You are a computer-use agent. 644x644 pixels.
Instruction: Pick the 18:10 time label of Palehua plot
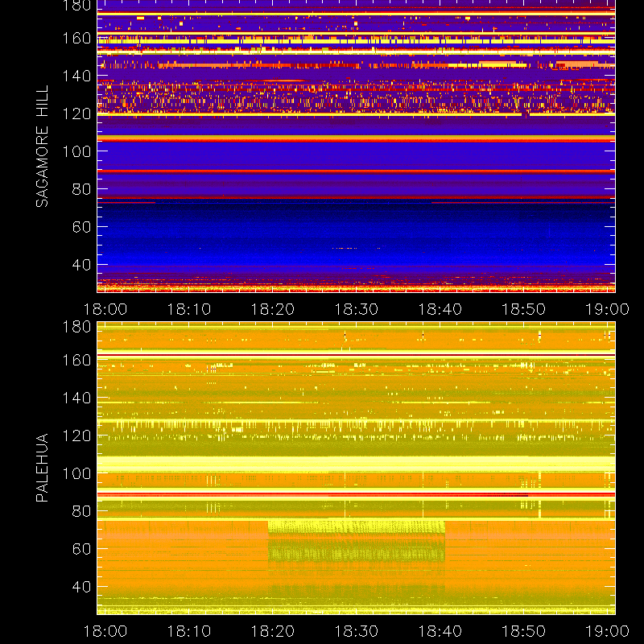click(189, 631)
